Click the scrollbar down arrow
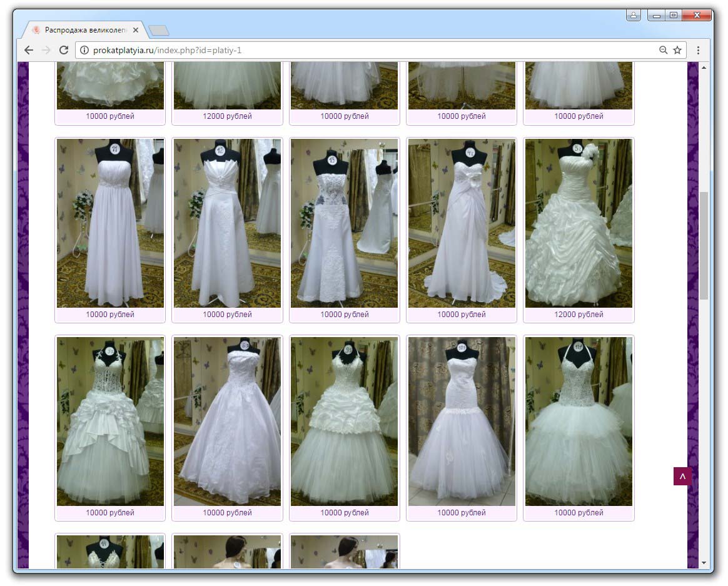The height and width of the screenshot is (586, 728). pos(704,563)
